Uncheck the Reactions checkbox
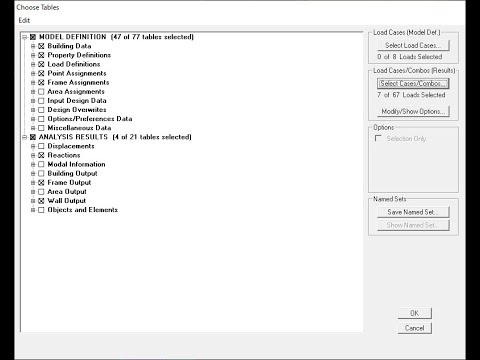The image size is (480, 360). [x=41, y=155]
